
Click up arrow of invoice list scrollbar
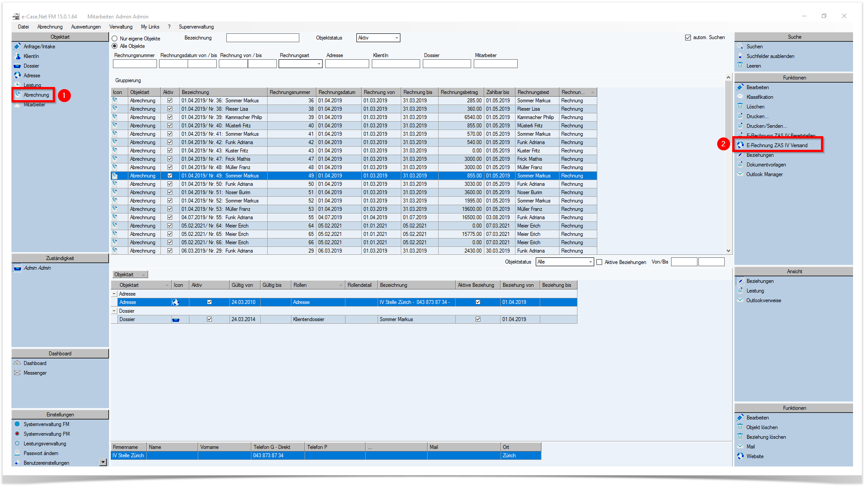point(728,77)
